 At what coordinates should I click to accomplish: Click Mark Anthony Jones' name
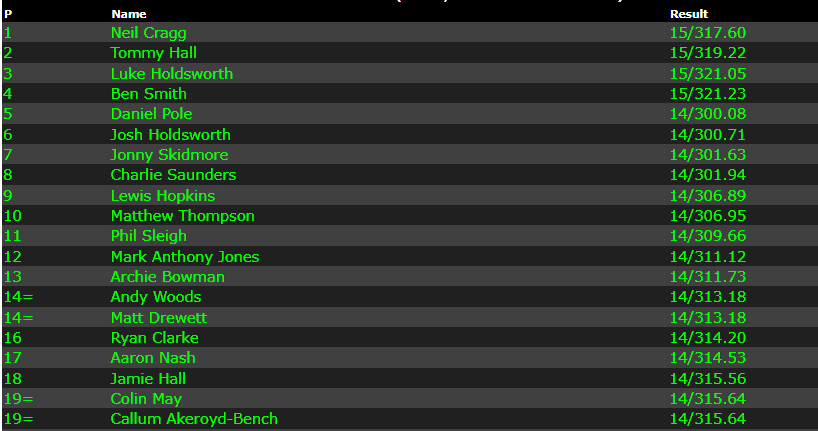(x=184, y=257)
